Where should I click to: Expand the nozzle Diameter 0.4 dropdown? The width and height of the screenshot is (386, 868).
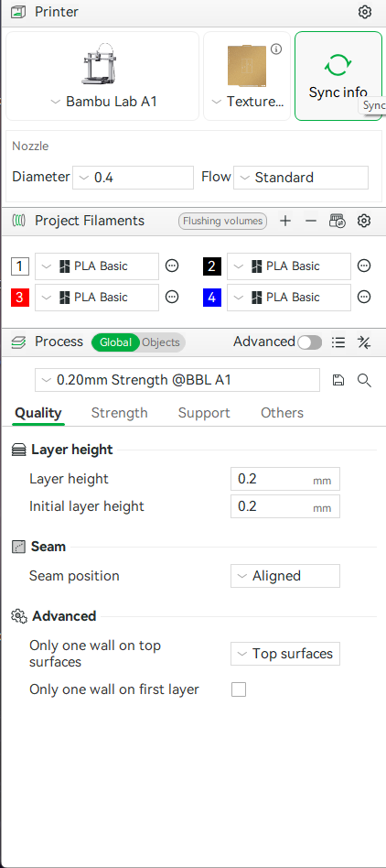134,178
